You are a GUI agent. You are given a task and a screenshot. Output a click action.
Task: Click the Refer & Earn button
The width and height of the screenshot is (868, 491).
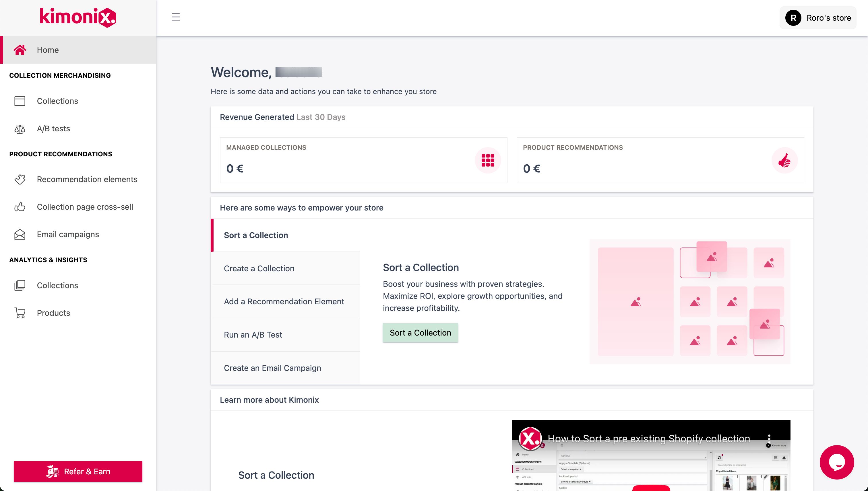coord(78,471)
